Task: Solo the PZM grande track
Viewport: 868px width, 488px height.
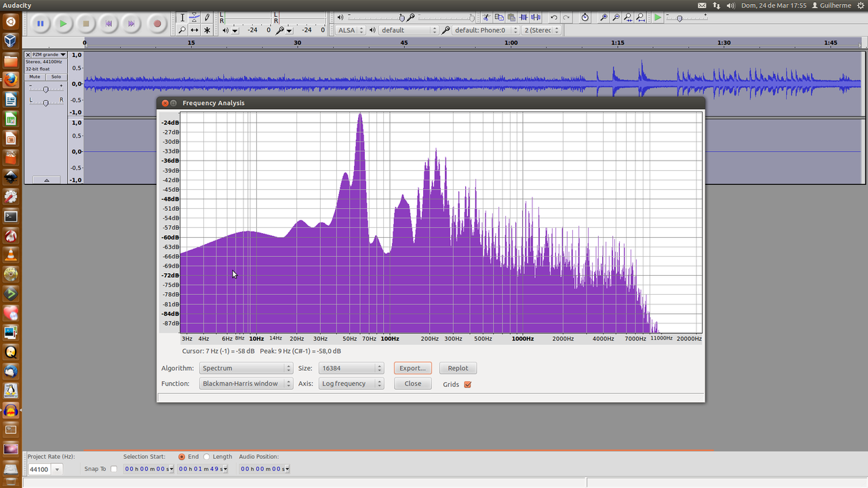Action: 56,77
